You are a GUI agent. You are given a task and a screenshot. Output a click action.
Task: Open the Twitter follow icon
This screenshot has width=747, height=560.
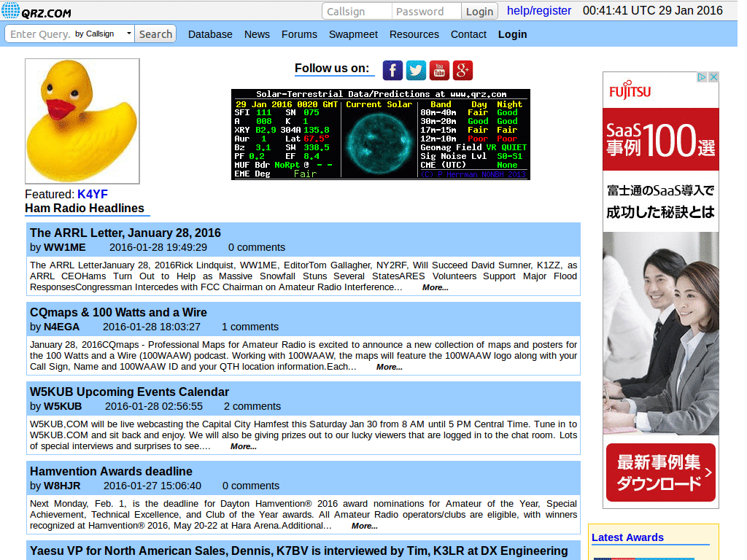(416, 71)
